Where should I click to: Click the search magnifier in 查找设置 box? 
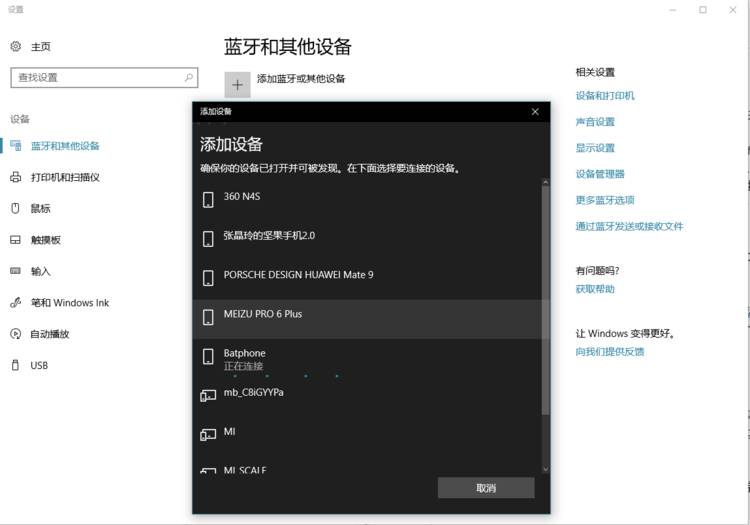point(189,77)
